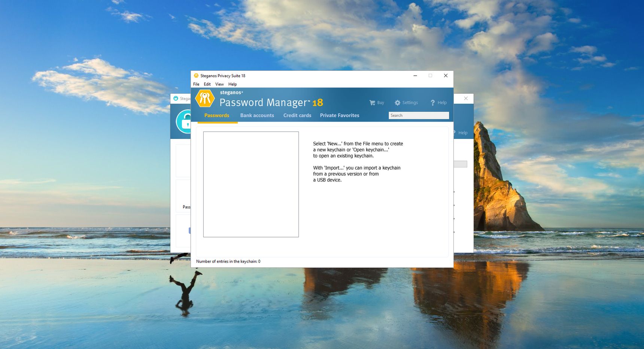Image resolution: width=644 pixels, height=349 pixels.
Task: Close the Steganos Privacy Suite 18 window
Action: pyautogui.click(x=446, y=76)
